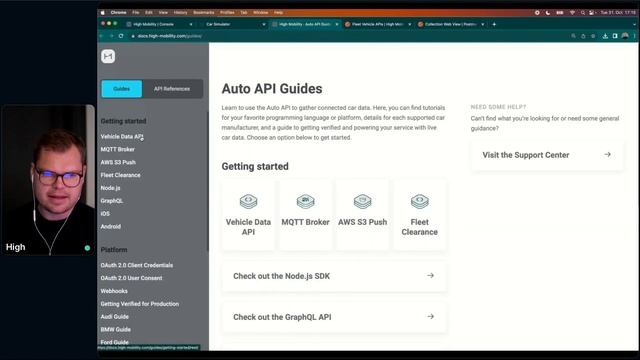Switch to Fleet Vehicle APIs tab
640x360 pixels.
378,24
